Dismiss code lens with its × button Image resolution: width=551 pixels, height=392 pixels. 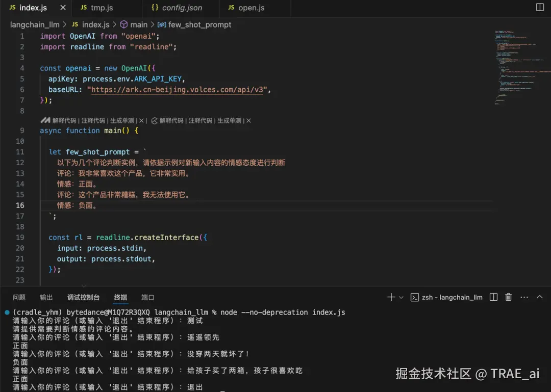coord(141,120)
